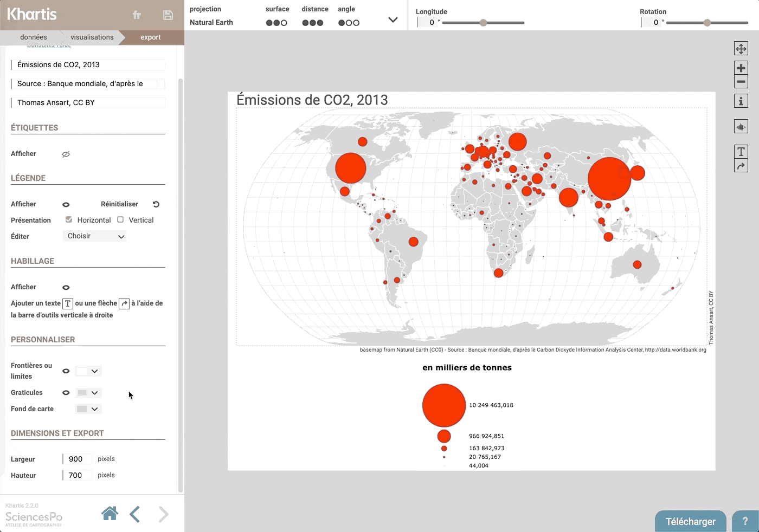Open the Fond de carte color dropdown
Image resolution: width=759 pixels, height=532 pixels.
tap(88, 409)
